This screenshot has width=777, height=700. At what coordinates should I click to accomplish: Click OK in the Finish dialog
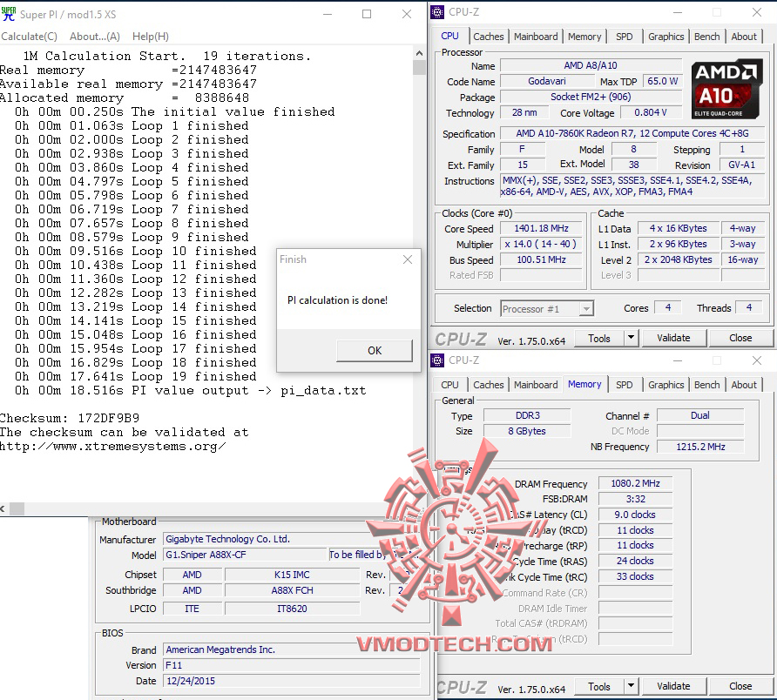coord(375,350)
